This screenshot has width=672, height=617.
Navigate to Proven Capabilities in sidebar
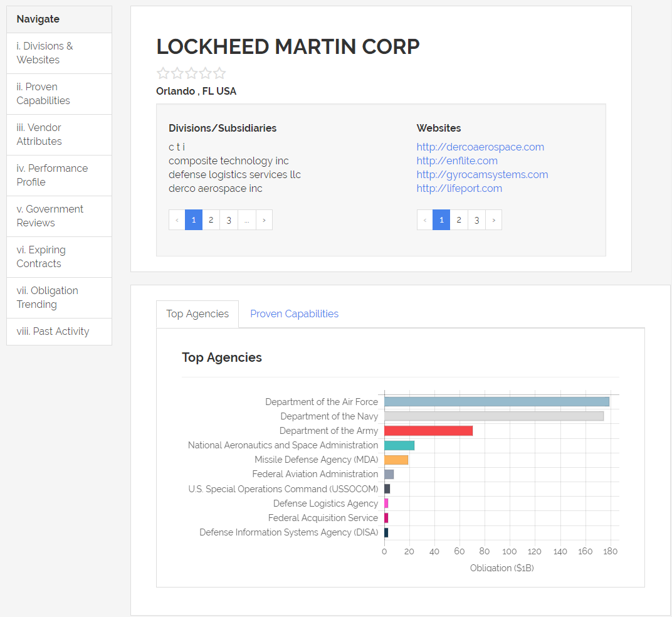(59, 94)
